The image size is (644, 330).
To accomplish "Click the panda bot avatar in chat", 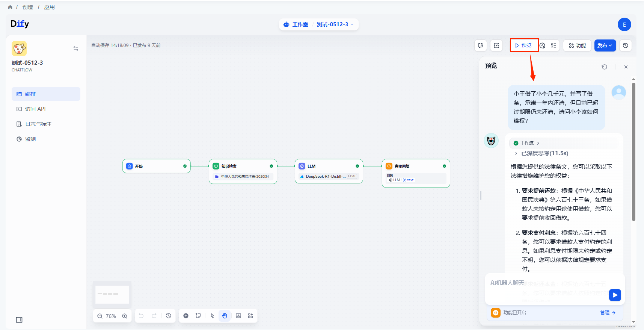I will 491,141.
